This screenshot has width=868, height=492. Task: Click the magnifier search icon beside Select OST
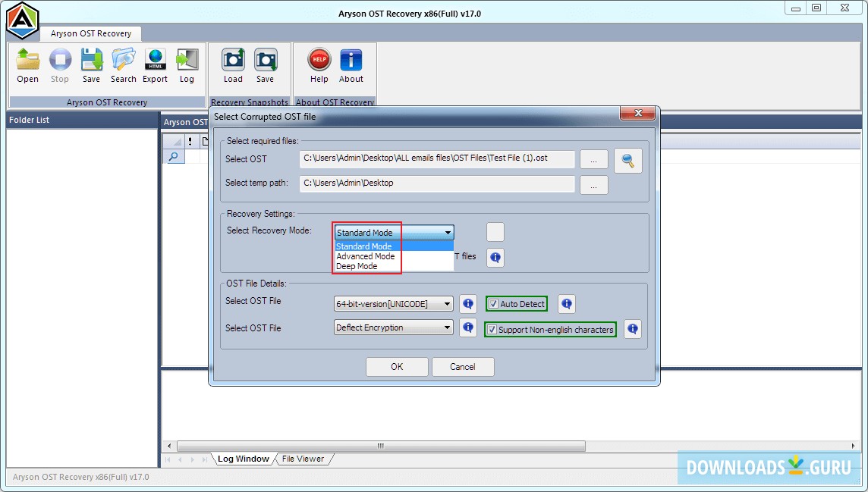[x=628, y=160]
